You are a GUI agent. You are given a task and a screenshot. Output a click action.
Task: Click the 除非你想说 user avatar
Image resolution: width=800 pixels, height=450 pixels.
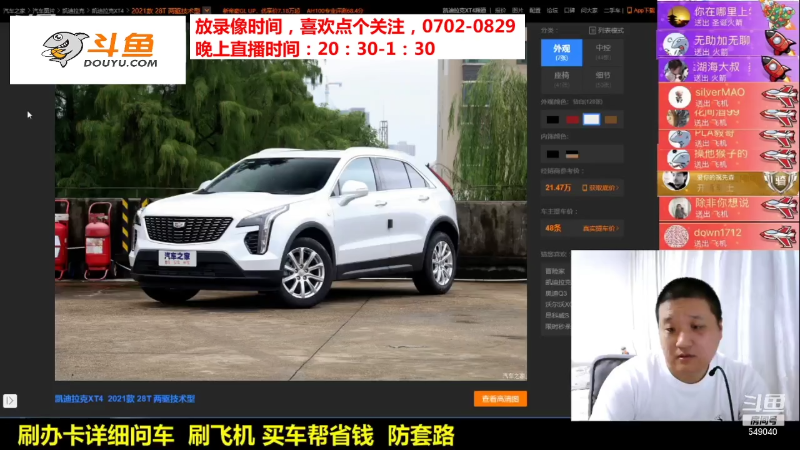pyautogui.click(x=680, y=208)
